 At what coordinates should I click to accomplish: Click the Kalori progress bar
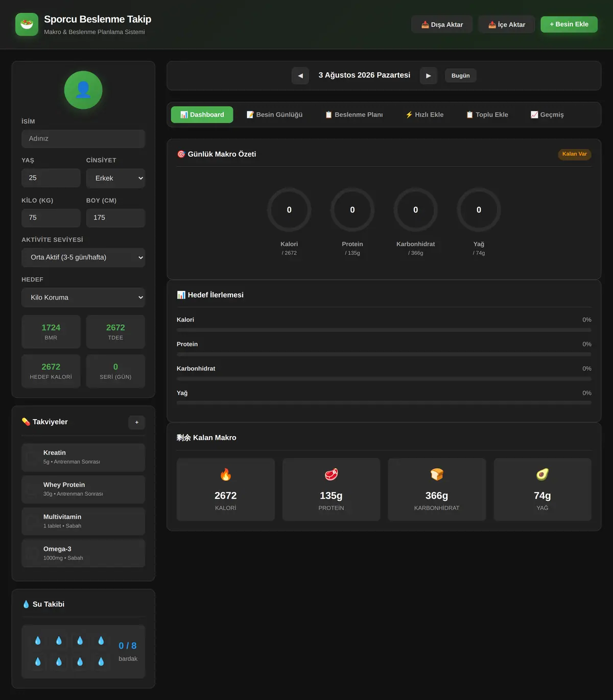[x=384, y=330]
